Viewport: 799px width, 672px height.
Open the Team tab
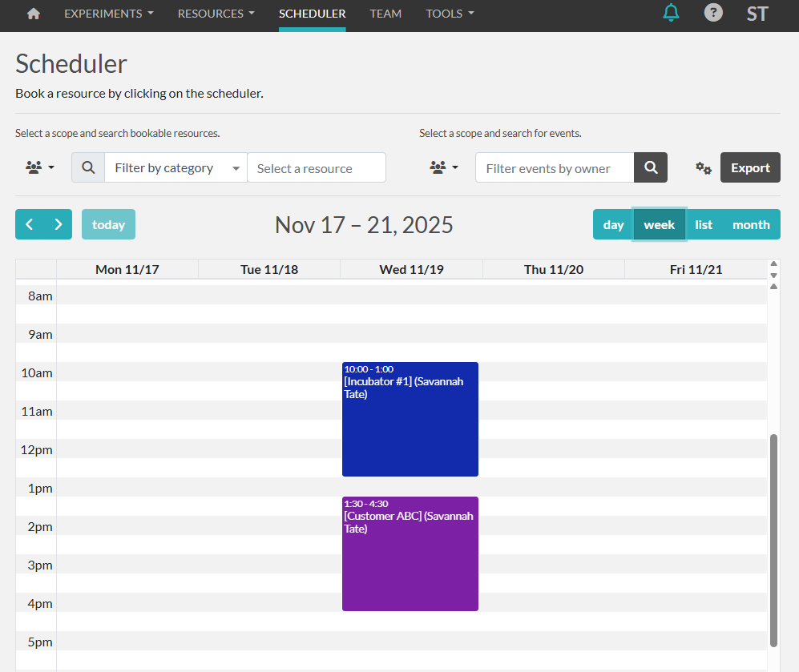tap(385, 14)
